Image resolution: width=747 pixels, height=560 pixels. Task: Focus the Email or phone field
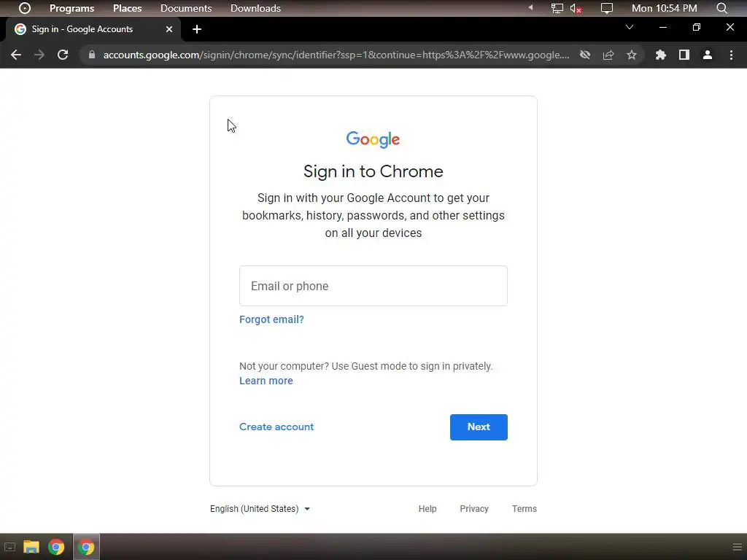(373, 286)
